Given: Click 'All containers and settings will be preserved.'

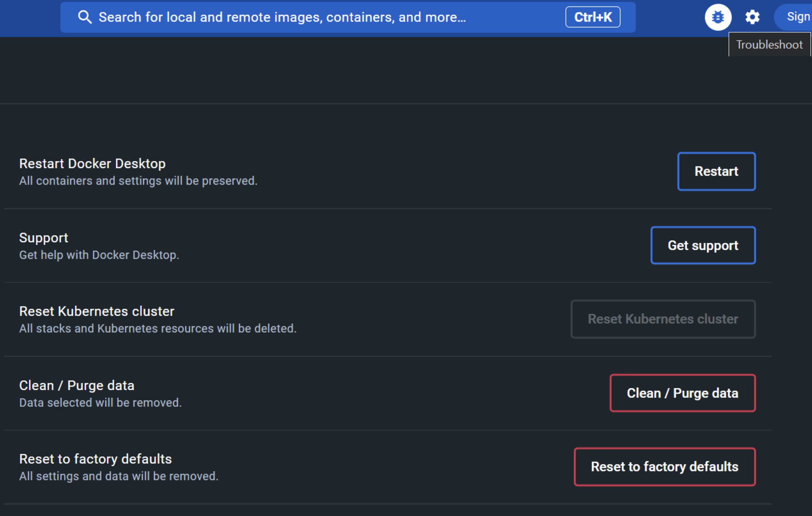Looking at the screenshot, I should click(138, 181).
